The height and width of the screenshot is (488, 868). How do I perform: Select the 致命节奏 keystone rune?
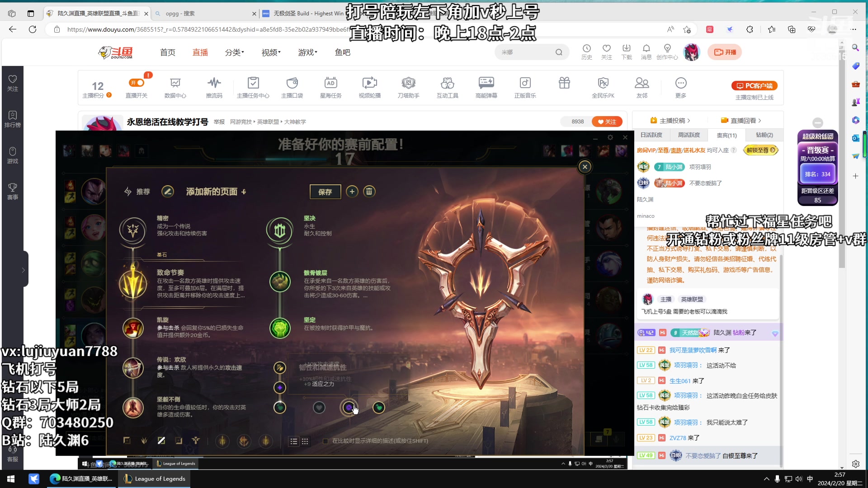[x=133, y=284]
